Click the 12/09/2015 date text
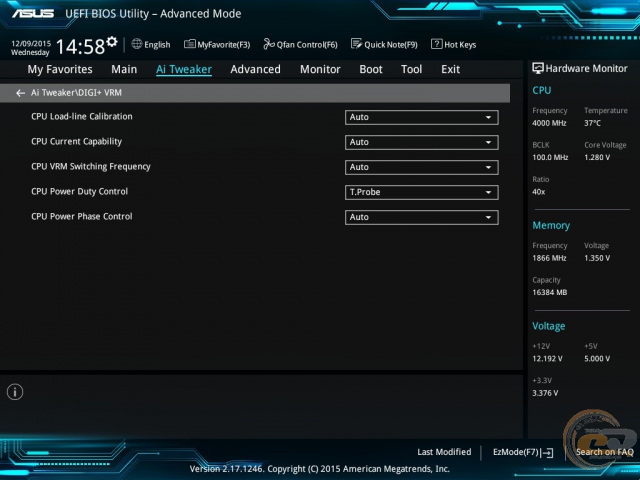This screenshot has width=640, height=480. [x=31, y=43]
